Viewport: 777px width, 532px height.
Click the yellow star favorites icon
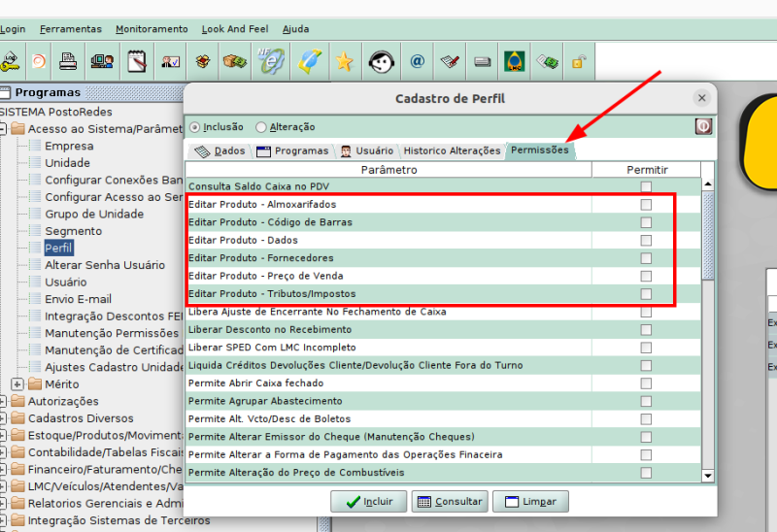pos(344,62)
